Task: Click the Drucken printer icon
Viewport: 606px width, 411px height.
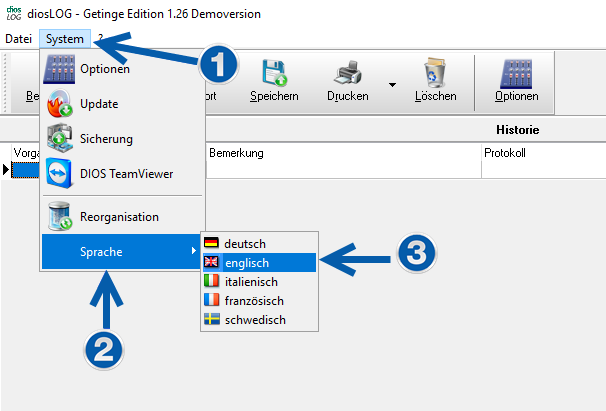Action: (347, 73)
